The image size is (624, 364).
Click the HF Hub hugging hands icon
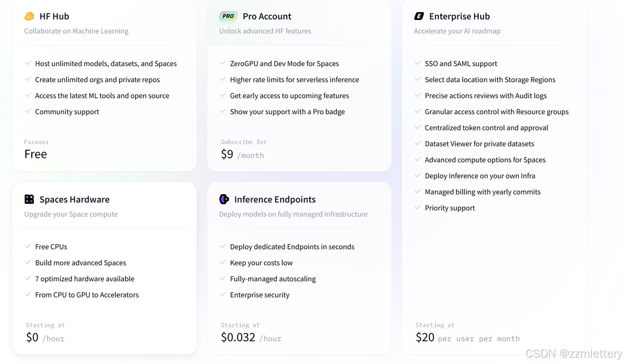(x=29, y=16)
